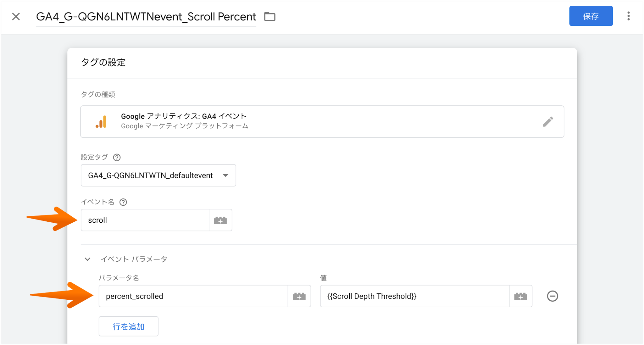Click the {{Scroll Depth Threshold}} value field

[x=414, y=296]
